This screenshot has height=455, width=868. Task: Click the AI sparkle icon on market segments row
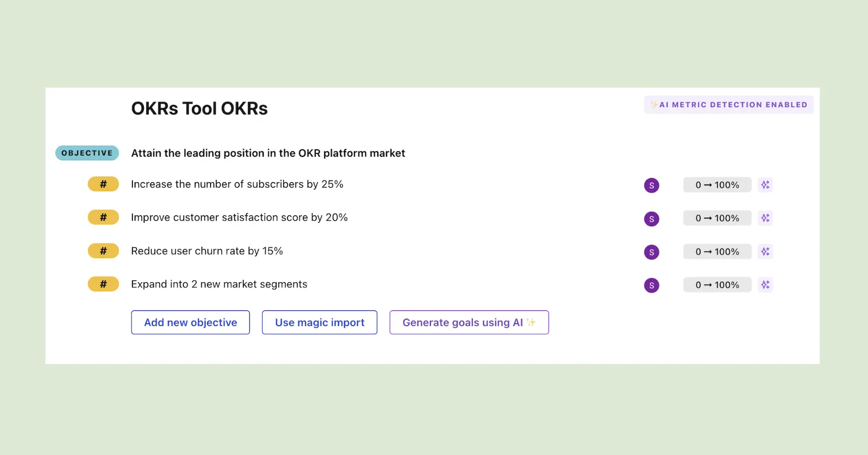[x=765, y=285]
